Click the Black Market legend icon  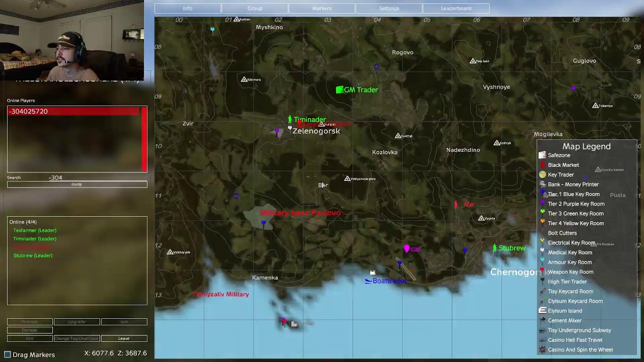[542, 165]
